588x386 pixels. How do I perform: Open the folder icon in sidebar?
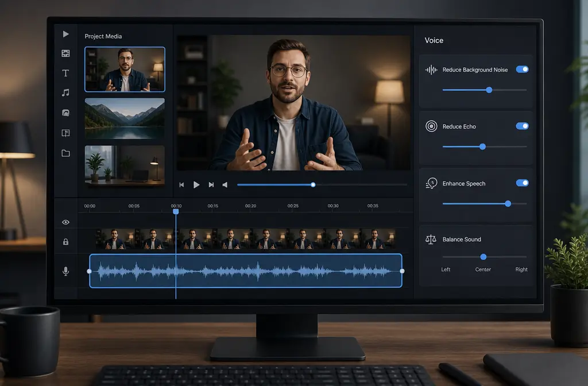(65, 153)
